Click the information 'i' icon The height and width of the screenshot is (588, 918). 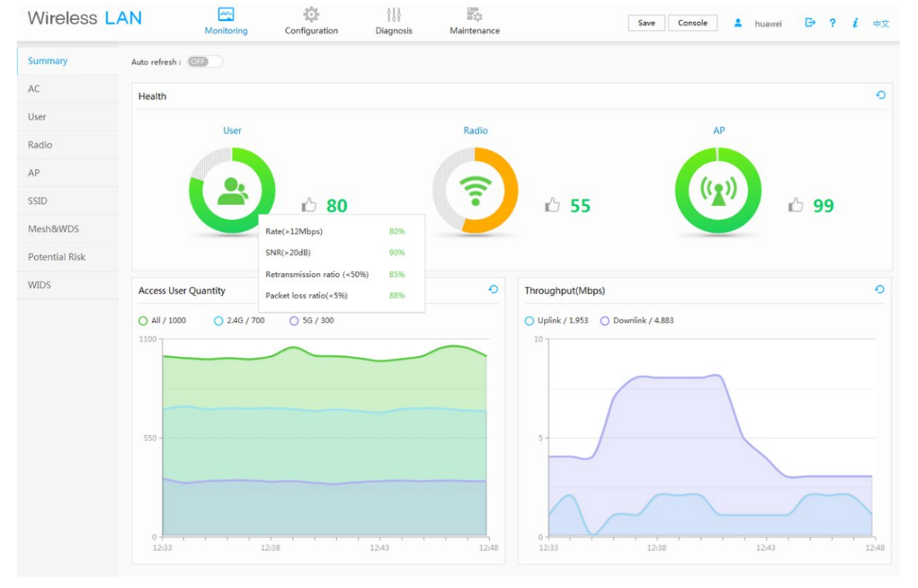856,23
